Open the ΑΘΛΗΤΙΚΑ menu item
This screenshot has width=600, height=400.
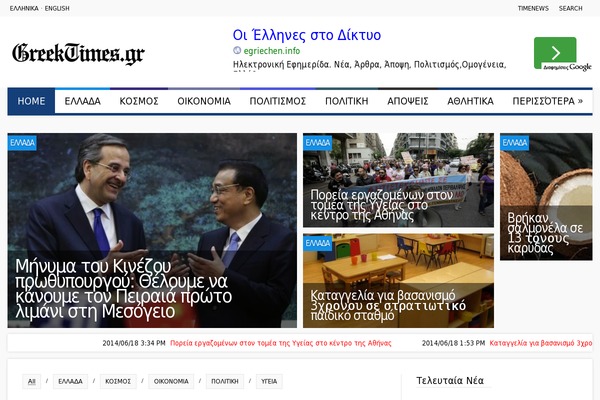(470, 101)
